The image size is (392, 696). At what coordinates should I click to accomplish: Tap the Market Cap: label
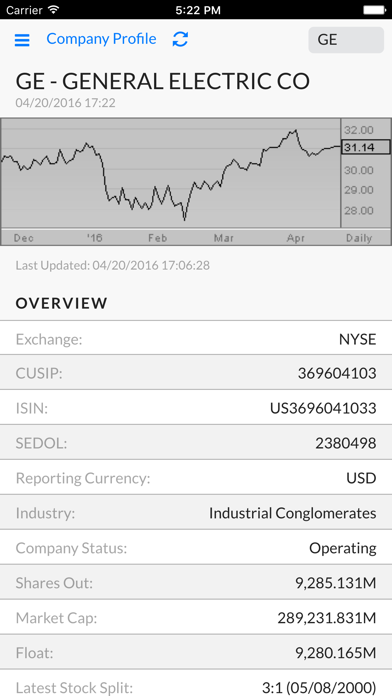(56, 618)
